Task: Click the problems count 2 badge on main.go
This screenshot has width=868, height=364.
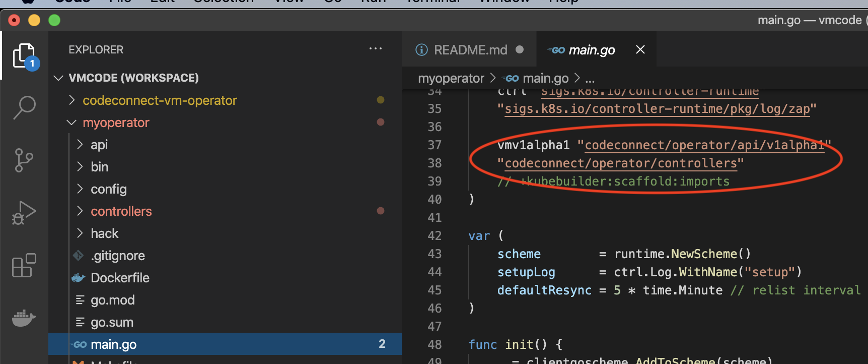Action: (382, 344)
